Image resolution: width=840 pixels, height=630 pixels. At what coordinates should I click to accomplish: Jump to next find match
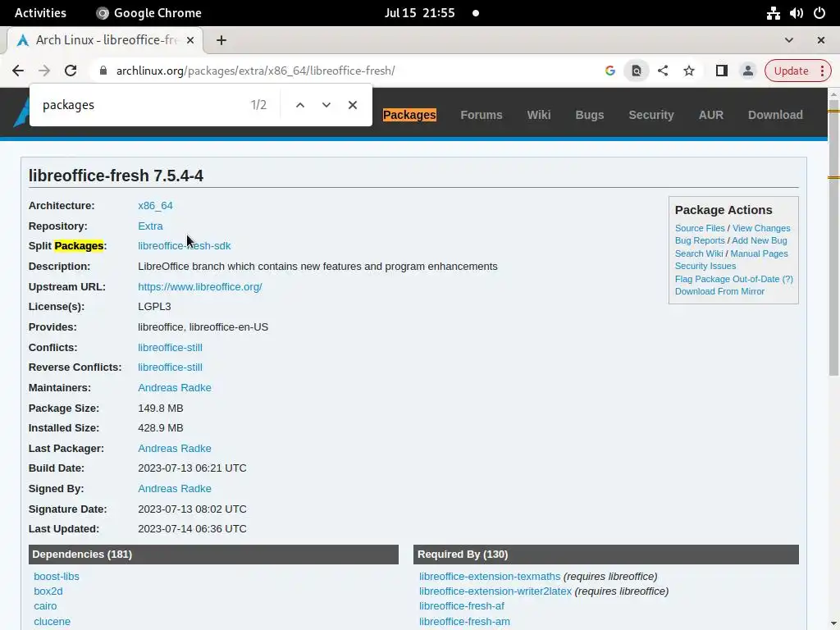pyautogui.click(x=326, y=105)
